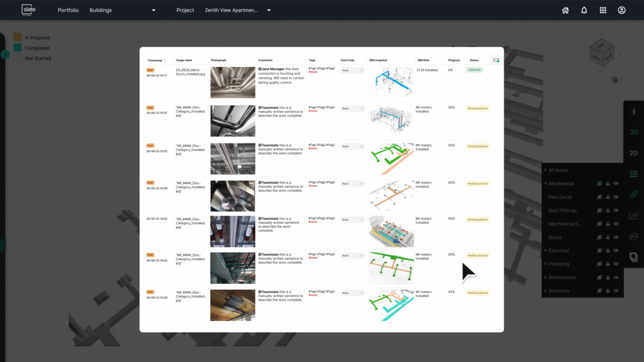The width and height of the screenshot is (644, 362).
Task: Open the home icon in top bar
Action: (x=565, y=10)
